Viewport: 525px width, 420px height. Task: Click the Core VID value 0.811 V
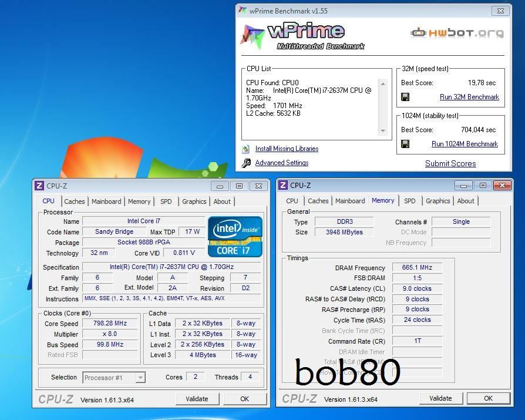tap(184, 253)
